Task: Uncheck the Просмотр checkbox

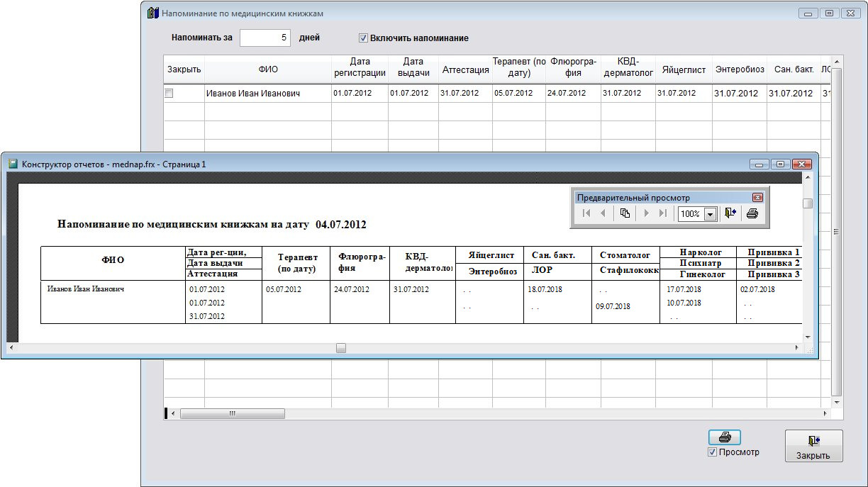Action: point(712,452)
